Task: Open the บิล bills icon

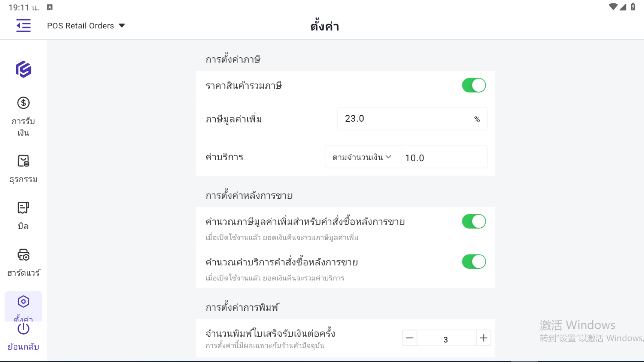Action: [23, 208]
